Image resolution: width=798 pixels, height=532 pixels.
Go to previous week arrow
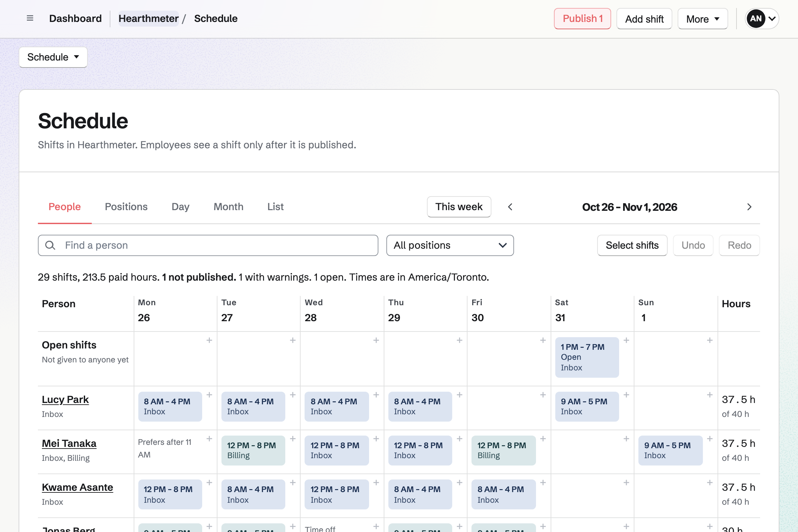(x=510, y=207)
